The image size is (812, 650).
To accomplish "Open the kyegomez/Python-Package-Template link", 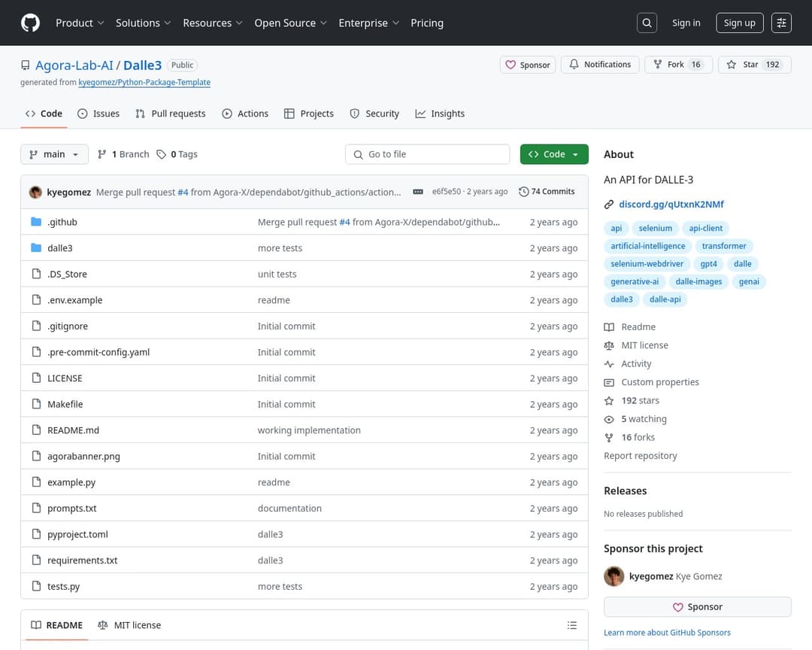I will (144, 83).
